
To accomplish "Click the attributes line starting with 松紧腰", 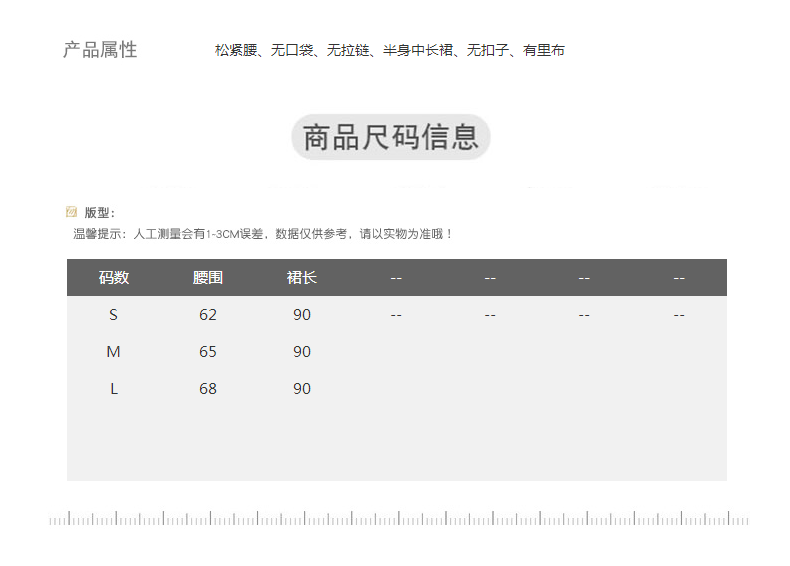I will pos(389,50).
